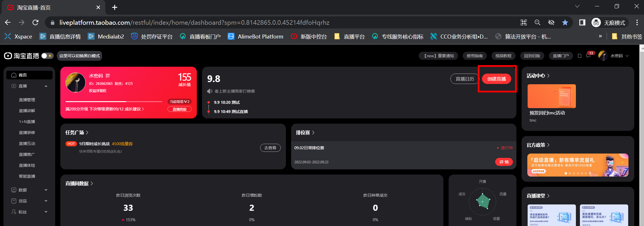
Task: Toggle the dark/light mode switch
Action: (47, 56)
